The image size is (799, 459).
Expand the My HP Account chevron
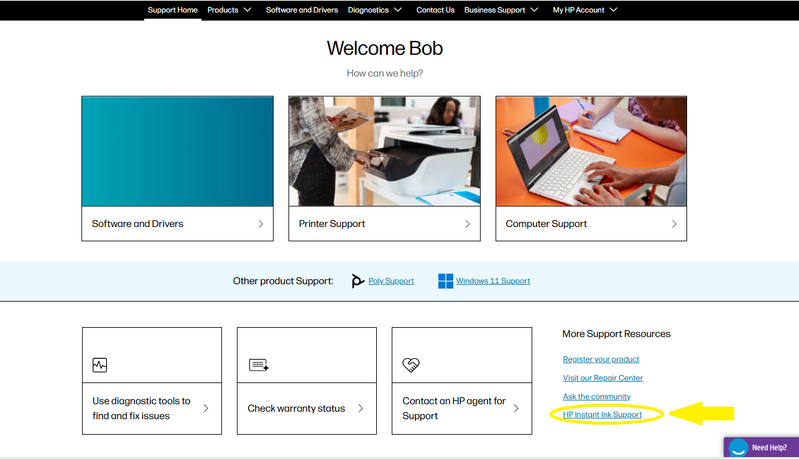tap(614, 10)
